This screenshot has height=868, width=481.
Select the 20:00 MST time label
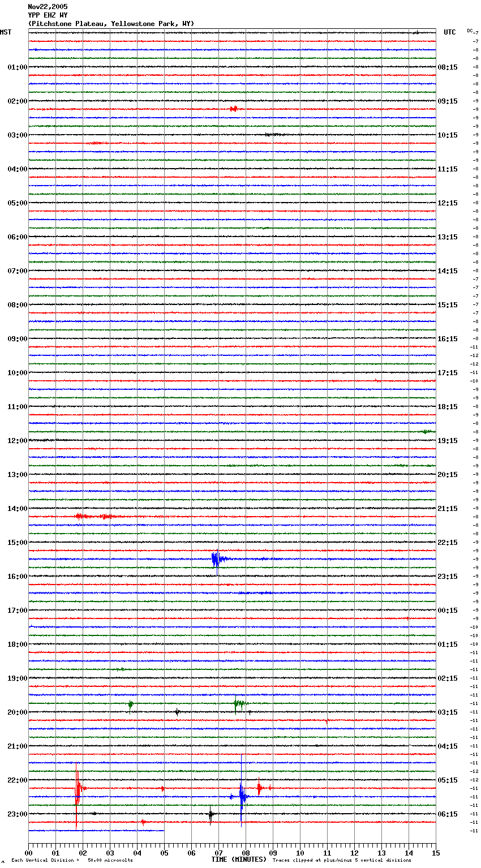18,712
